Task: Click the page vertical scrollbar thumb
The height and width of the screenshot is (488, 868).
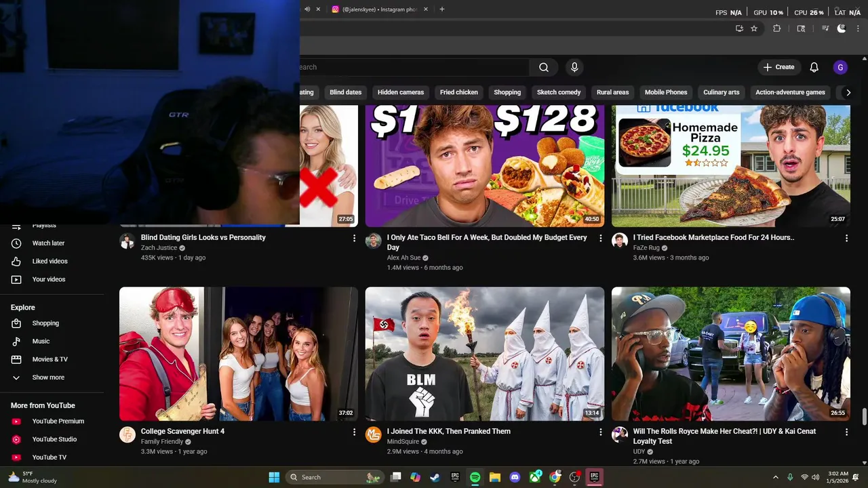Action: point(864,417)
